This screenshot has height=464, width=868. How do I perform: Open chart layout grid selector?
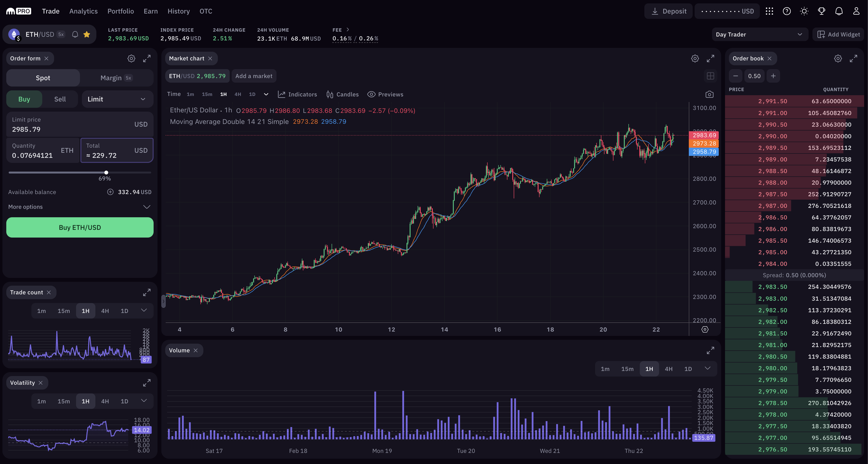click(x=710, y=76)
